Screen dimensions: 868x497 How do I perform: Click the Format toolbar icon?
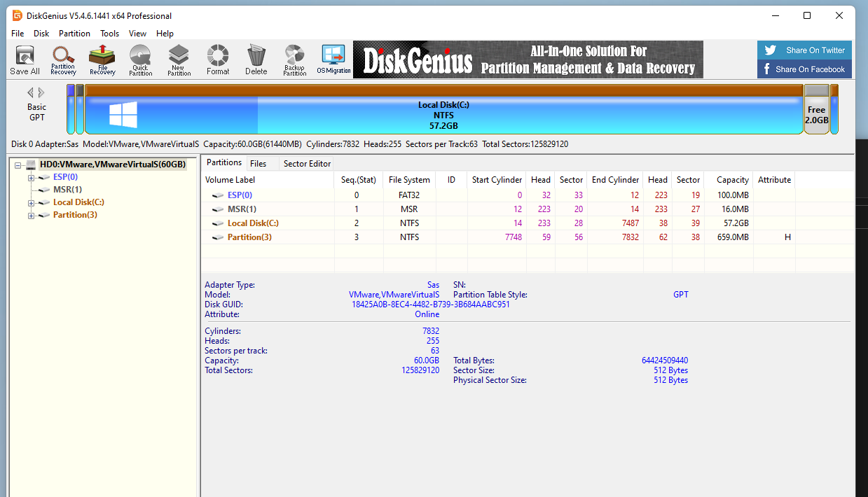coord(218,60)
